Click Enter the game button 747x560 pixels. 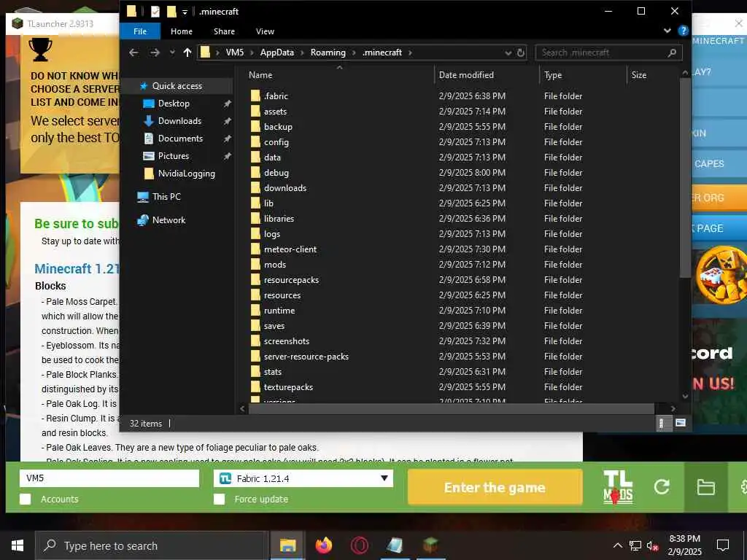495,487
